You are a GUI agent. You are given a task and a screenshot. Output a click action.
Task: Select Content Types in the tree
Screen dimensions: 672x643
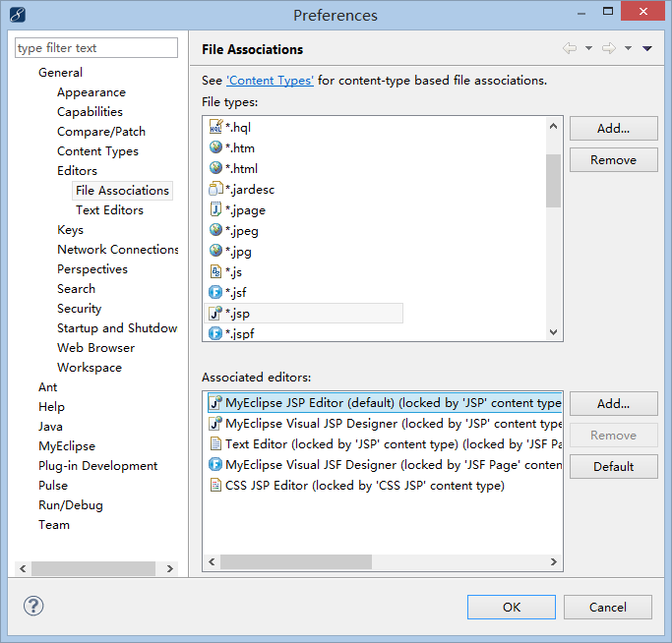pyautogui.click(x=97, y=151)
